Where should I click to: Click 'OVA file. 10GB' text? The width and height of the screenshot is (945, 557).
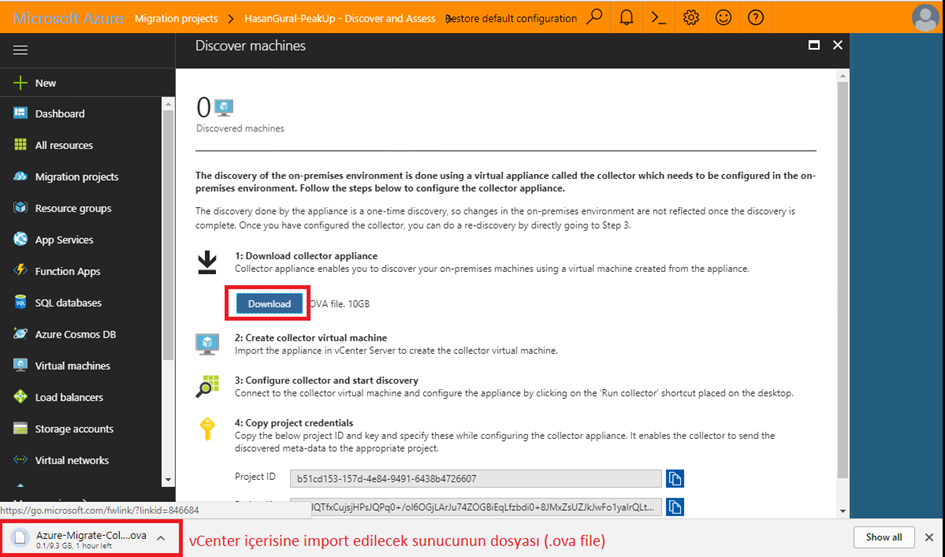(x=340, y=304)
